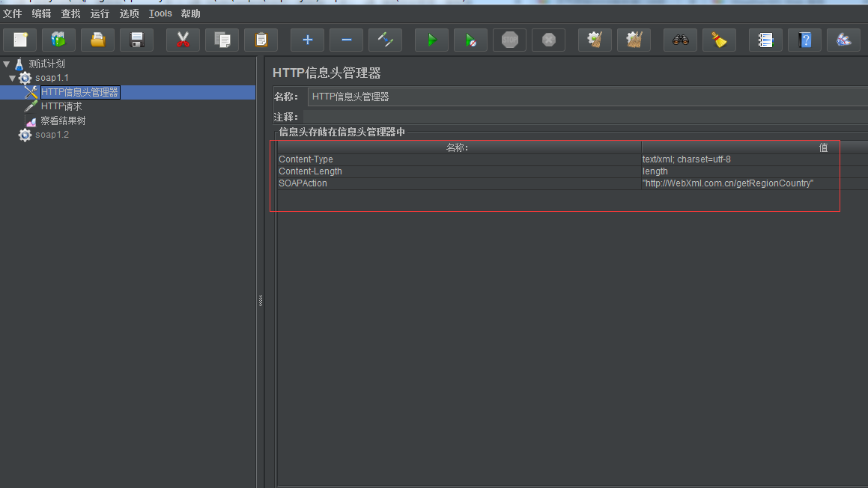
Task: Click the Stop test icon
Action: 510,40
